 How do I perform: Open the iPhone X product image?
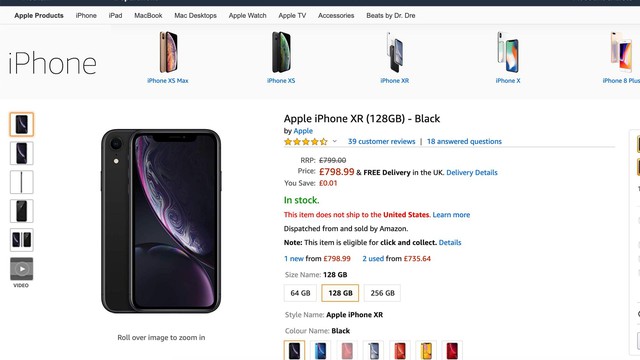pos(508,52)
